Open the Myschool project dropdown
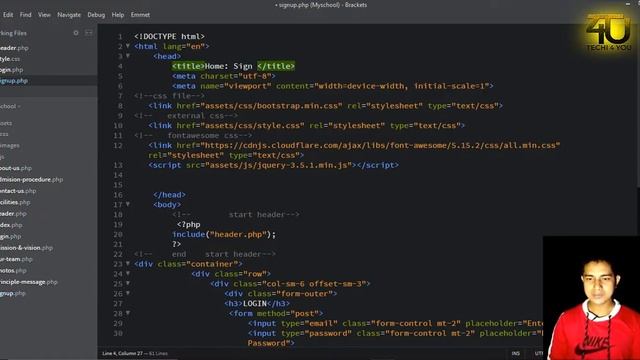 tap(10, 106)
